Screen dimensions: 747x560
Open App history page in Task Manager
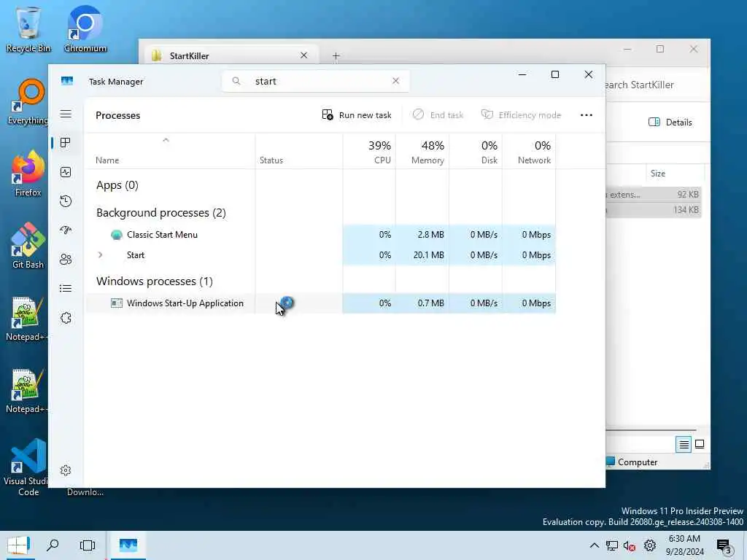(x=66, y=201)
